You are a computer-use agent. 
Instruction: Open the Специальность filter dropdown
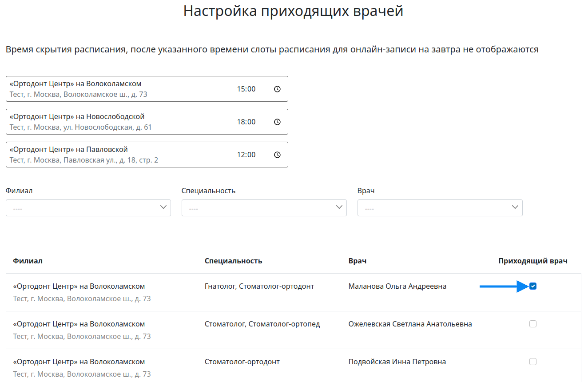(264, 208)
